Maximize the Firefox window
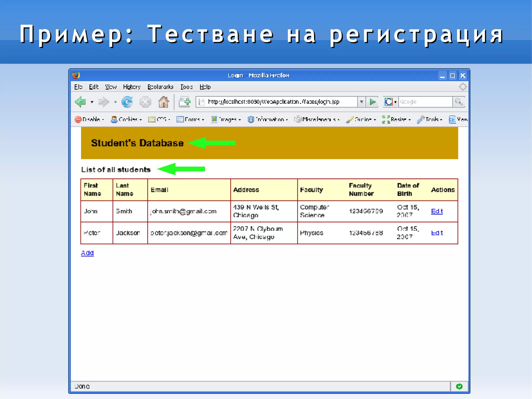Image resolution: width=532 pixels, height=399 pixels. [453, 76]
